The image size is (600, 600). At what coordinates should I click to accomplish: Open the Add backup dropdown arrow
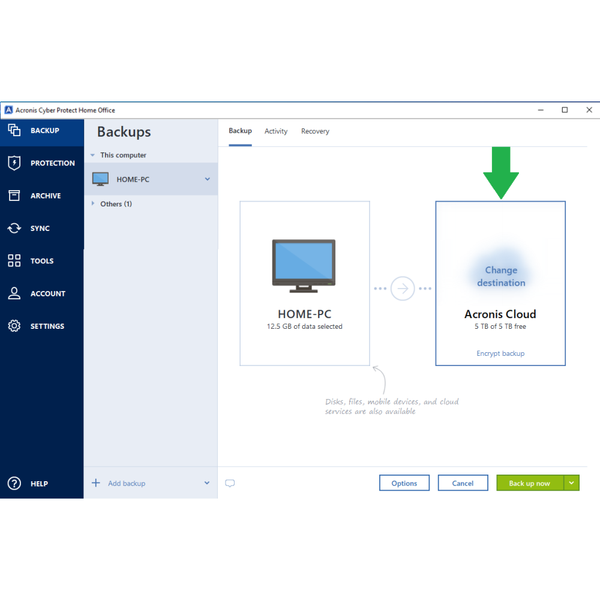(207, 483)
